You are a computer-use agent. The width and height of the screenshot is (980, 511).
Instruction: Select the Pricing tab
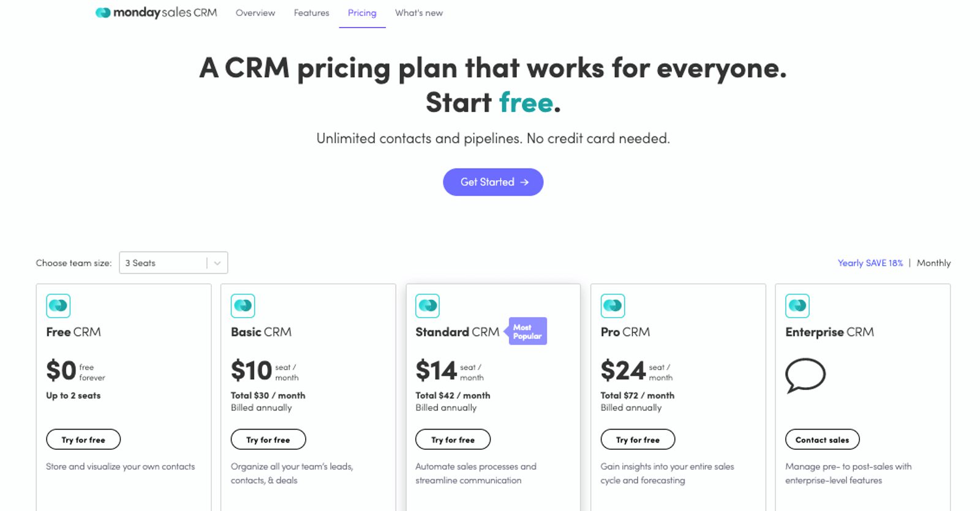362,13
